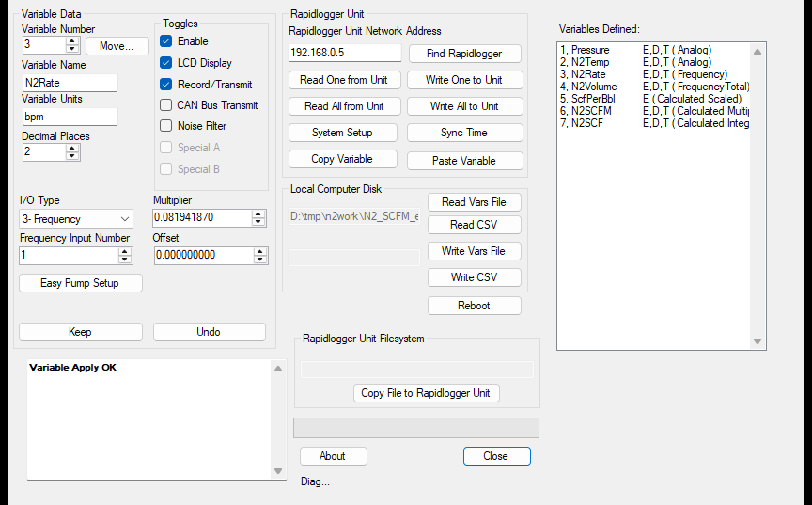The height and width of the screenshot is (505, 812).
Task: Open Easy Pump Setup
Action: click(x=80, y=283)
